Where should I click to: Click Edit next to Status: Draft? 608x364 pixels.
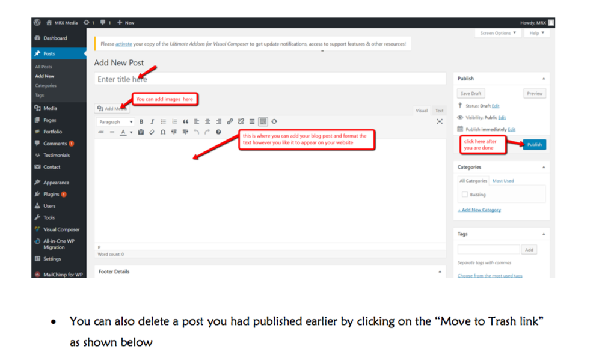pos(496,106)
